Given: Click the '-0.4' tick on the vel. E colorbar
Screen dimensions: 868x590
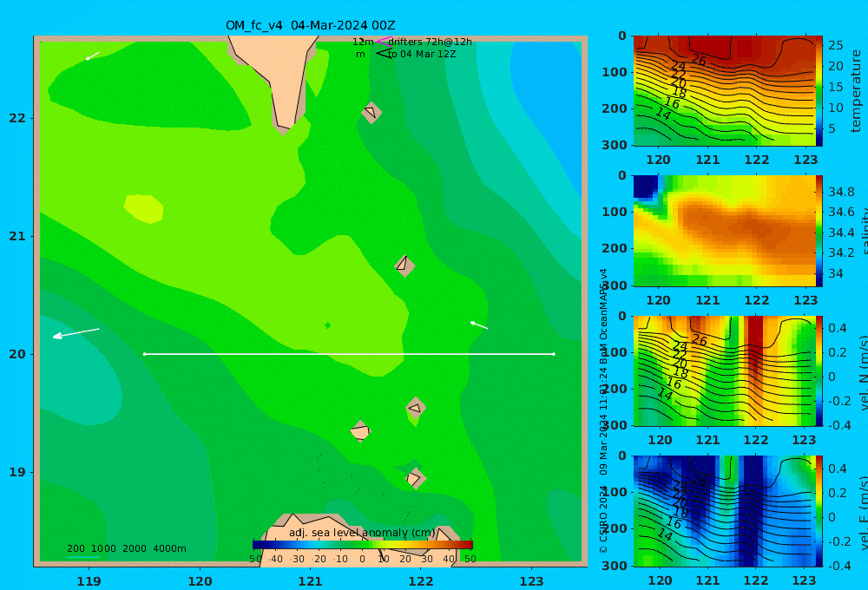Looking at the screenshot, I should (838, 566).
